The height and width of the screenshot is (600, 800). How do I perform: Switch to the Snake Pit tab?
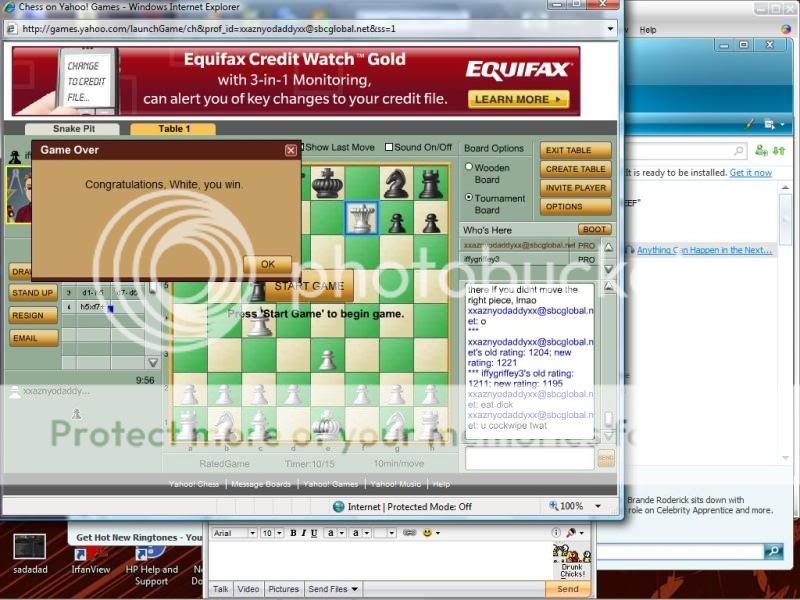pyautogui.click(x=72, y=129)
